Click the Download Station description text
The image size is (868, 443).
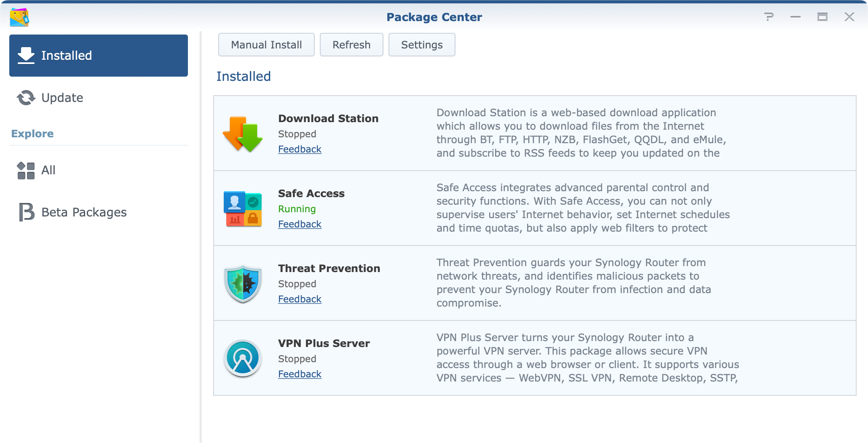pyautogui.click(x=581, y=133)
